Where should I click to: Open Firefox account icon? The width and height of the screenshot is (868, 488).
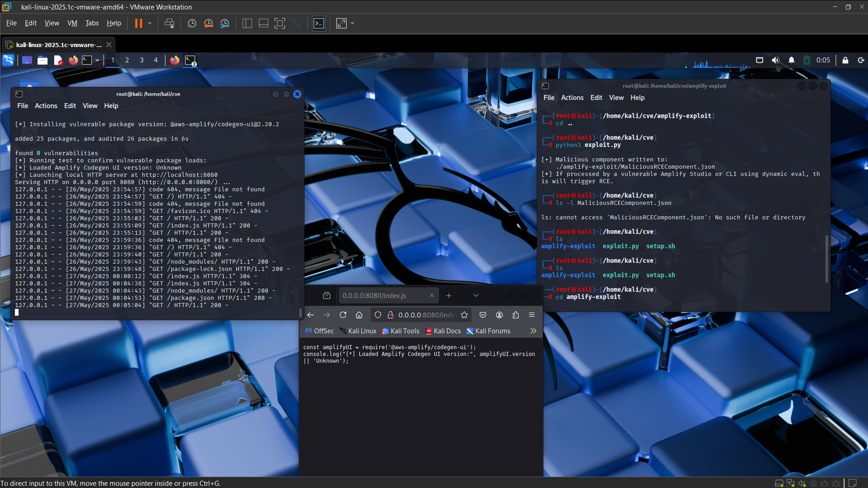pyautogui.click(x=500, y=315)
